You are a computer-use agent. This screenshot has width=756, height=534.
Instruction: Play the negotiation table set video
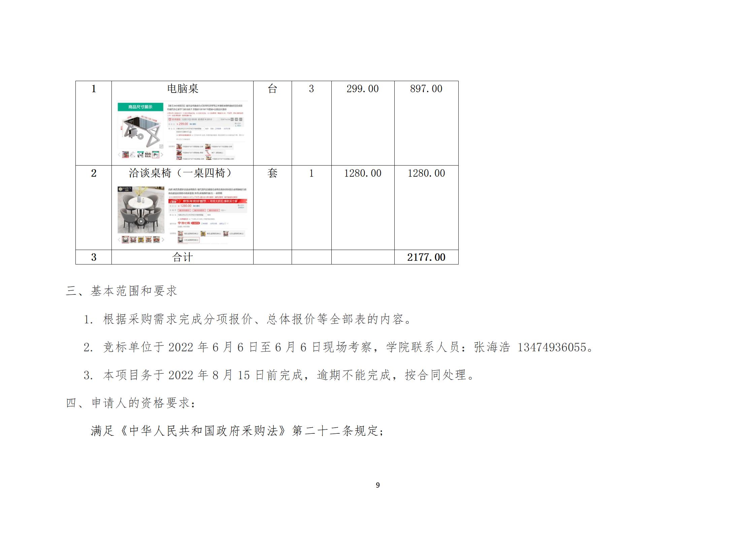(141, 221)
